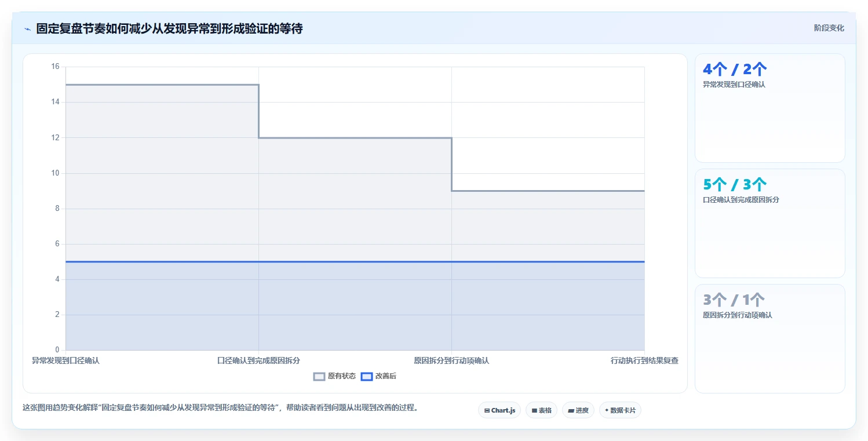Click y-axis value 6

[57, 244]
